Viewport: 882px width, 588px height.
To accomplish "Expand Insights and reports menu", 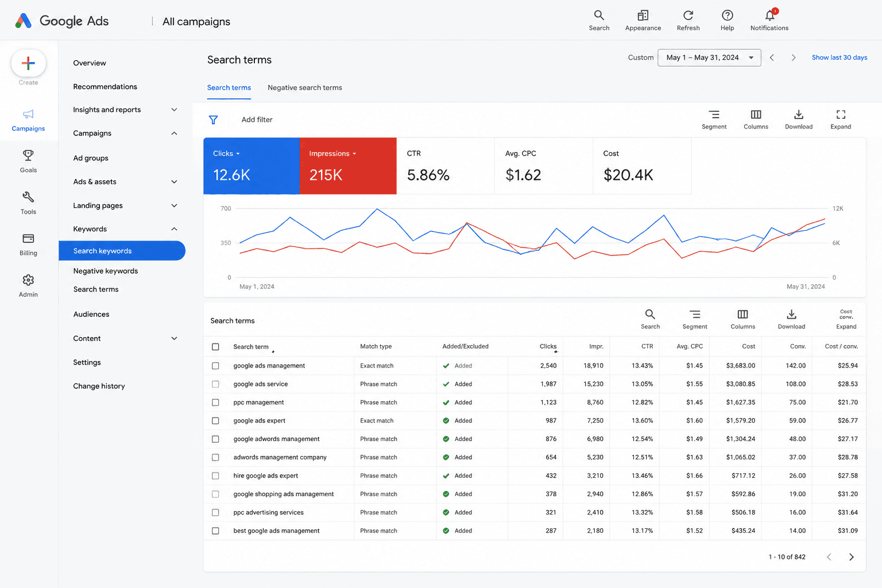I will [x=174, y=110].
